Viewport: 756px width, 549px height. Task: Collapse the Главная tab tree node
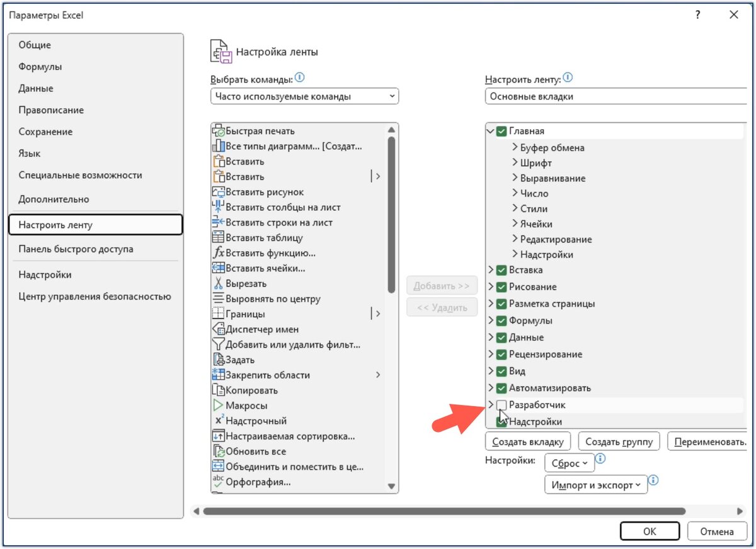[x=491, y=131]
